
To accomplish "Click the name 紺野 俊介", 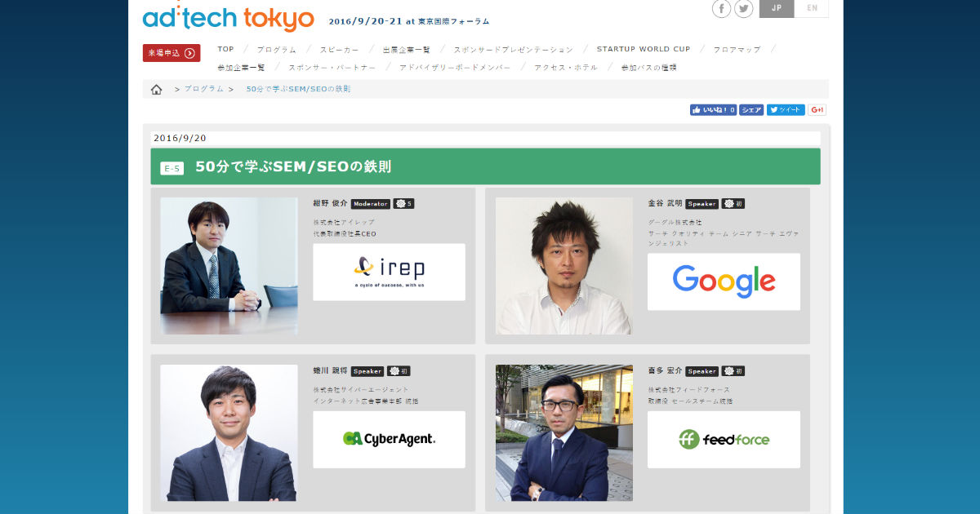I will pos(330,204).
